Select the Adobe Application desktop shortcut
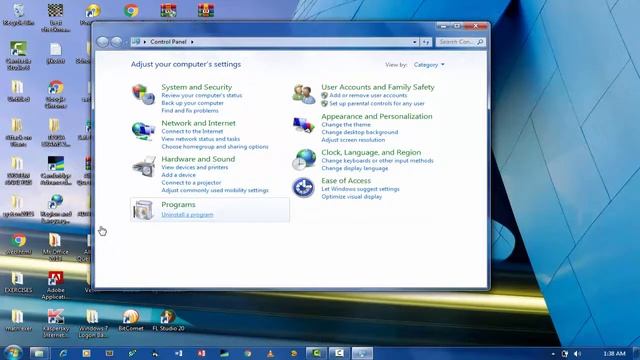The image size is (640, 360). 56,285
